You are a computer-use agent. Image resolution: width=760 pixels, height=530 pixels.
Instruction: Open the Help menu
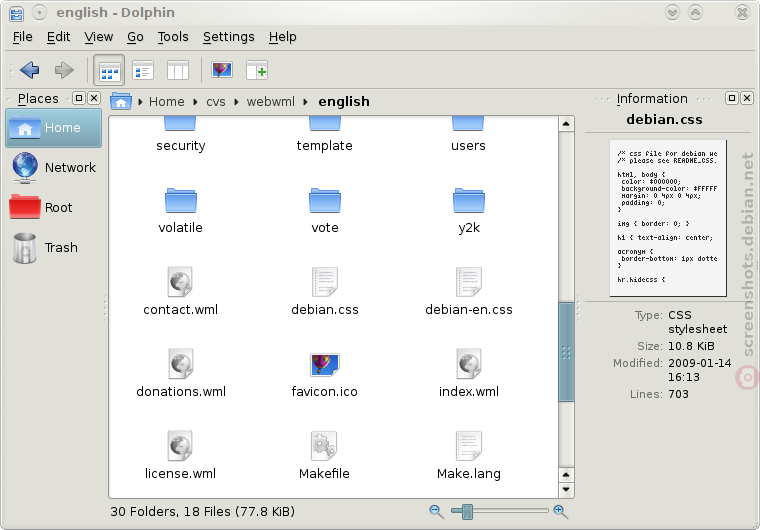coord(283,37)
